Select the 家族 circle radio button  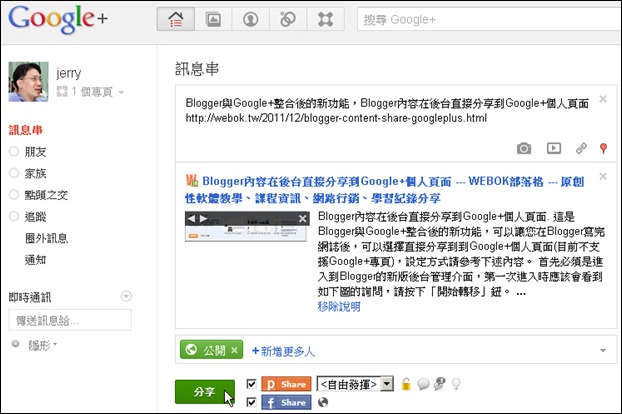point(14,173)
